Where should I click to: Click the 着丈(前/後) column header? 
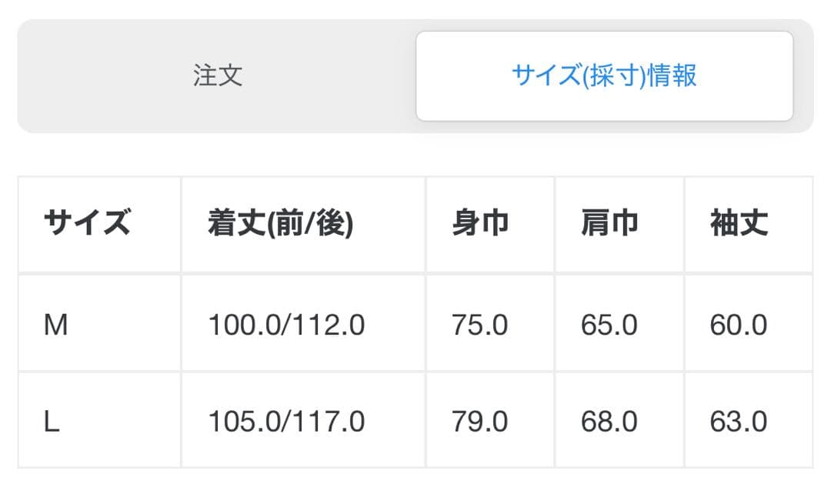[x=280, y=224]
